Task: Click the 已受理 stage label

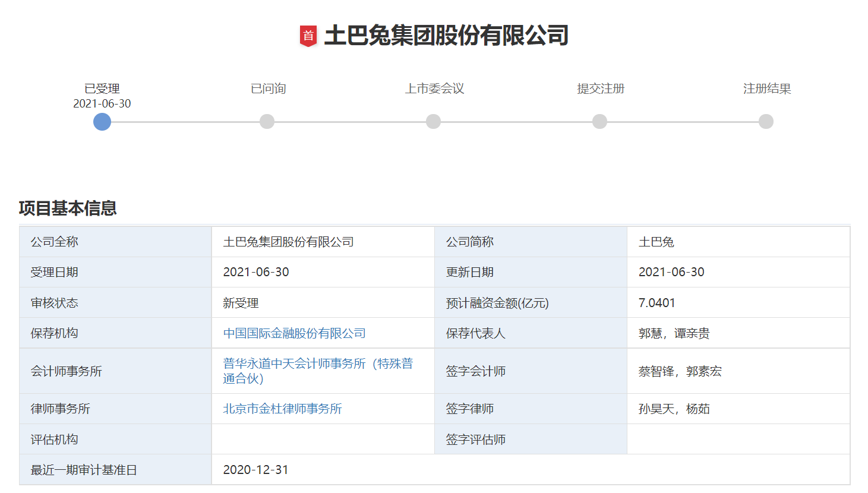Action: point(102,89)
